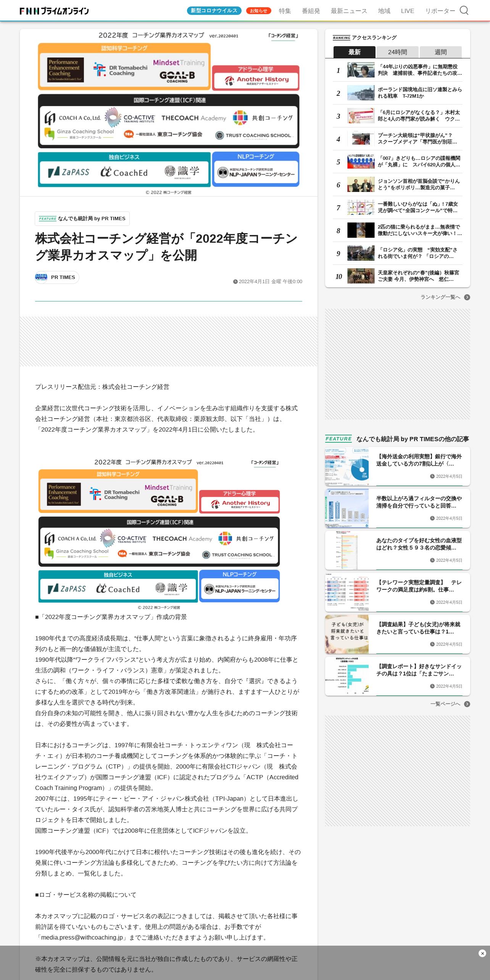Screen dimensions: 490x980
Task: Open 新型コロナウイルス pill link
Action: click(x=214, y=11)
